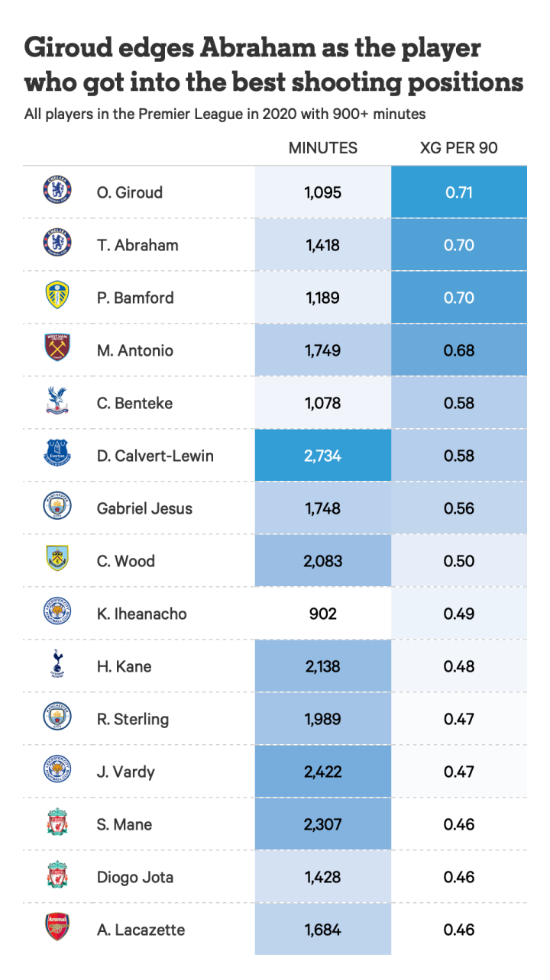Image resolution: width=550 pixels, height=980 pixels.
Task: Click the Burnley crest beside C. Wood
Action: click(x=57, y=559)
